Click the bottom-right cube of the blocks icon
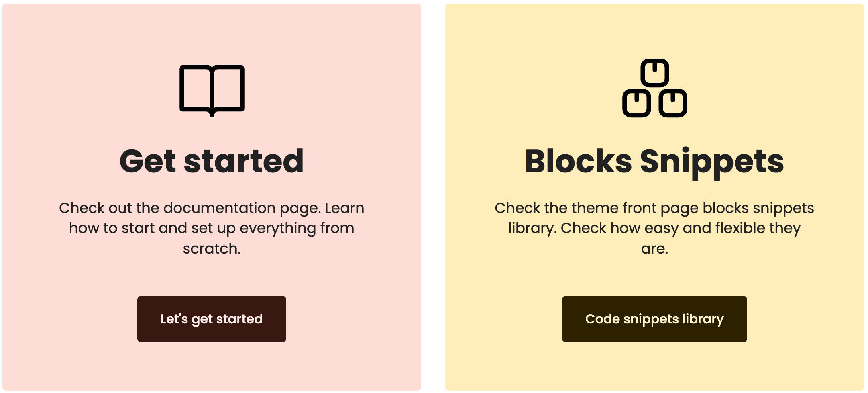Screen dimensions: 868x393 click(x=673, y=103)
